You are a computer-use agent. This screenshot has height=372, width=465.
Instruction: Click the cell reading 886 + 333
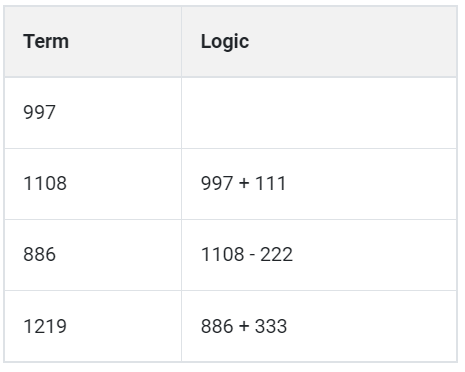pyautogui.click(x=319, y=326)
